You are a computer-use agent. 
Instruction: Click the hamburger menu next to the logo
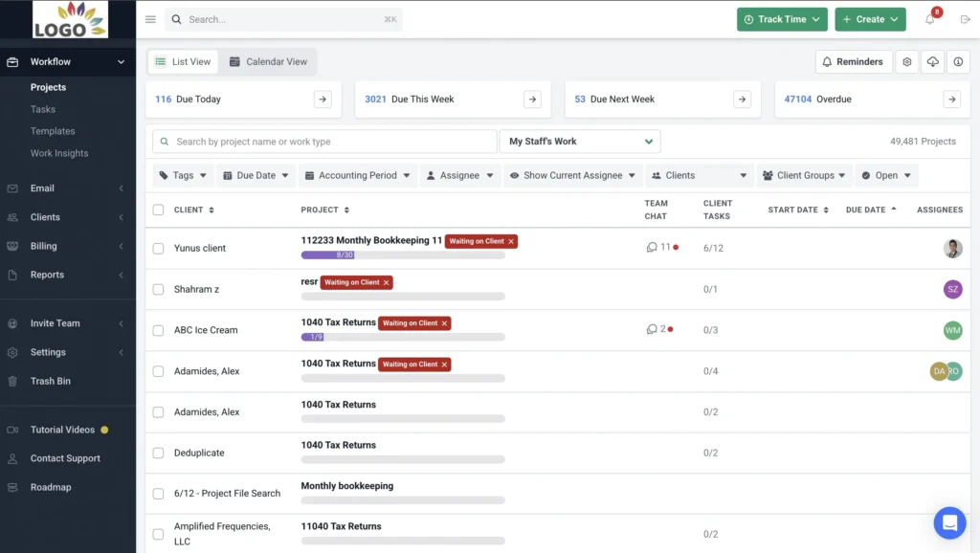(x=150, y=18)
